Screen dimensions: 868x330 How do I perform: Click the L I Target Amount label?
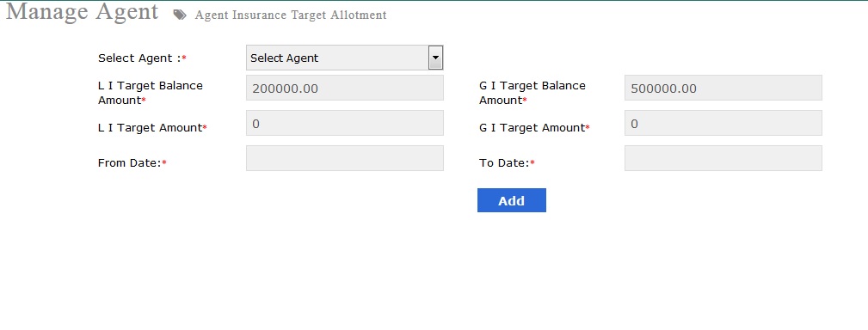point(150,128)
